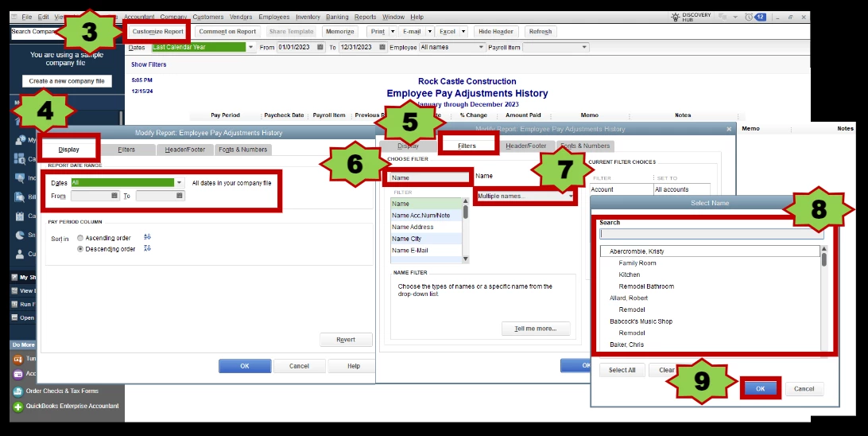This screenshot has height=436, width=868.
Task: Click the sidebar My Shortcuts icon
Action: tap(15, 277)
